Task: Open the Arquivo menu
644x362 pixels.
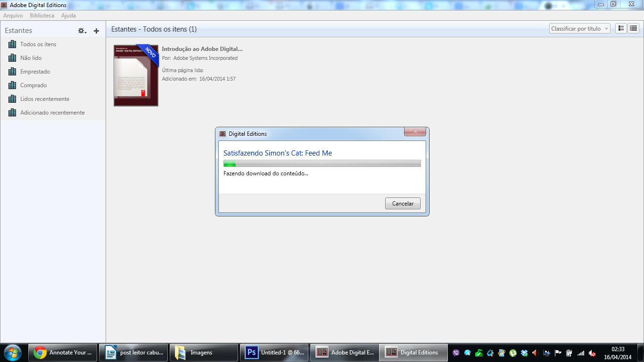Action: point(13,16)
